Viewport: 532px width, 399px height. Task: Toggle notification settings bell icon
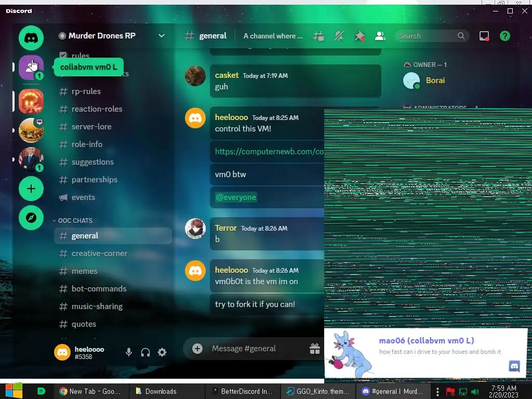(339, 36)
